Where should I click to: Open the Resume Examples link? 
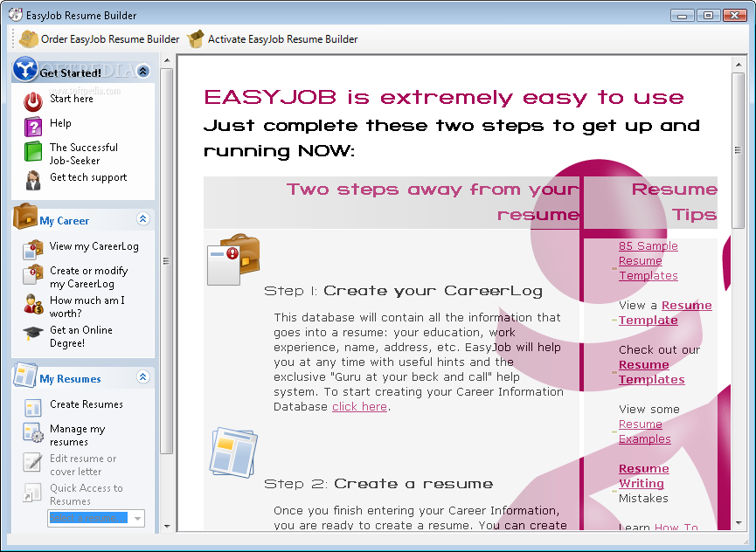(x=645, y=431)
